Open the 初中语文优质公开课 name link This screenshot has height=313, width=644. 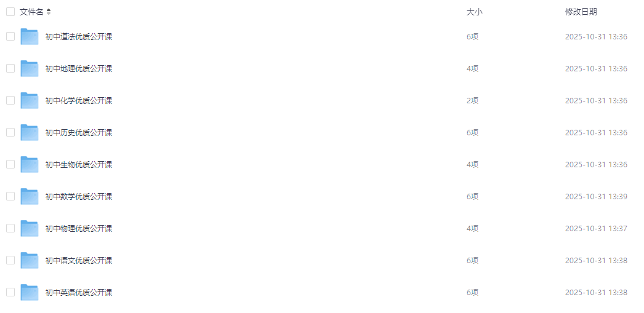[79, 261]
